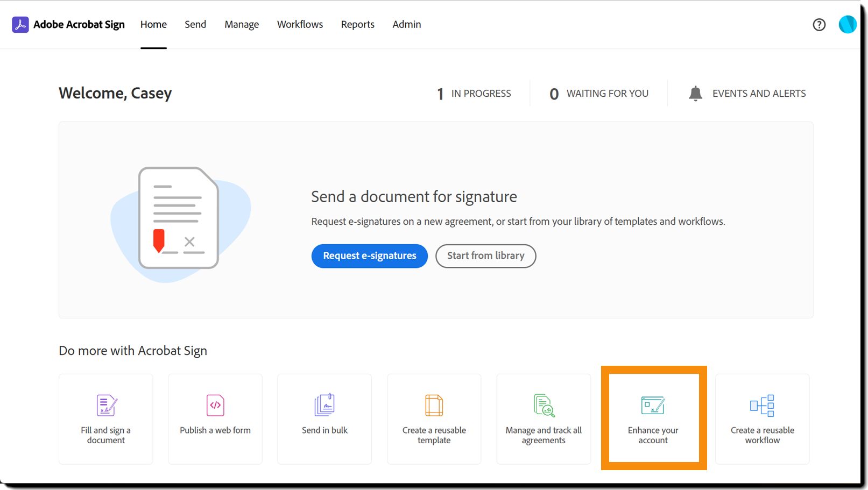Image resolution: width=868 pixels, height=490 pixels.
Task: Click the Start from library button
Action: click(x=486, y=256)
